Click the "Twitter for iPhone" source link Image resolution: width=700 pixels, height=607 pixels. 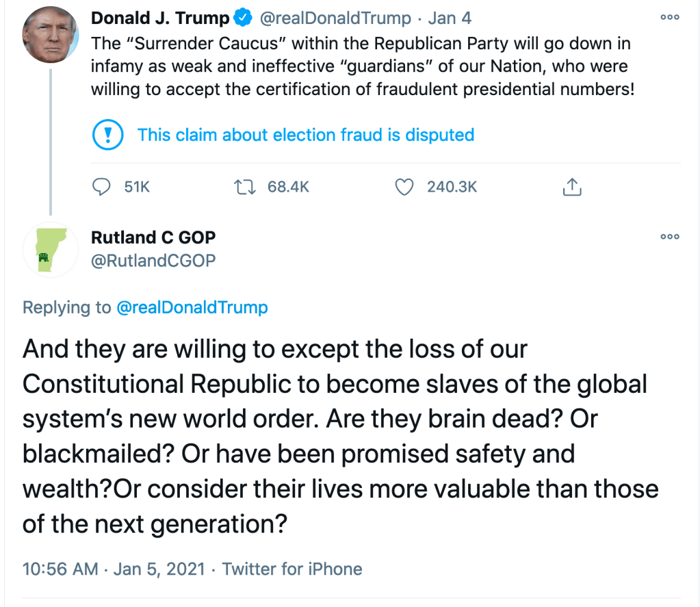(292, 569)
